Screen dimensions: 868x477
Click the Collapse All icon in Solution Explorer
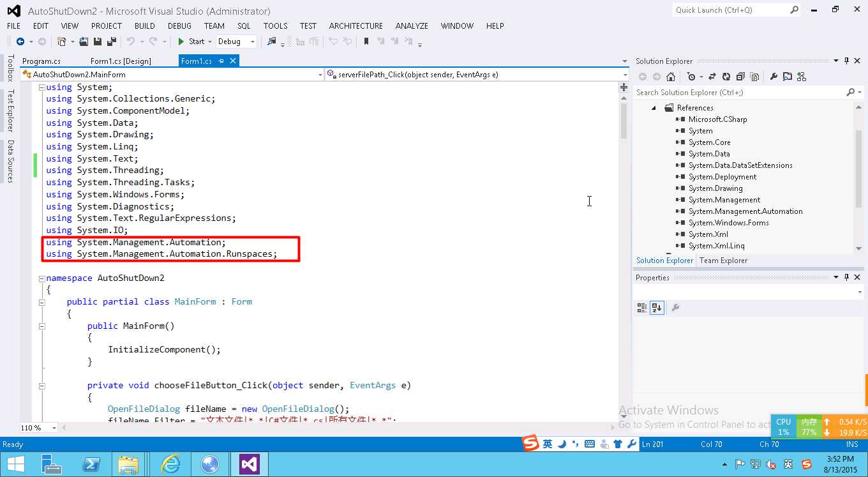click(740, 77)
